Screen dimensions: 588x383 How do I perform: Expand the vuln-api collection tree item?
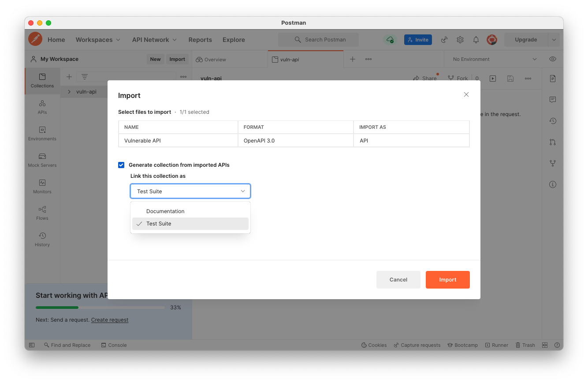pyautogui.click(x=69, y=92)
